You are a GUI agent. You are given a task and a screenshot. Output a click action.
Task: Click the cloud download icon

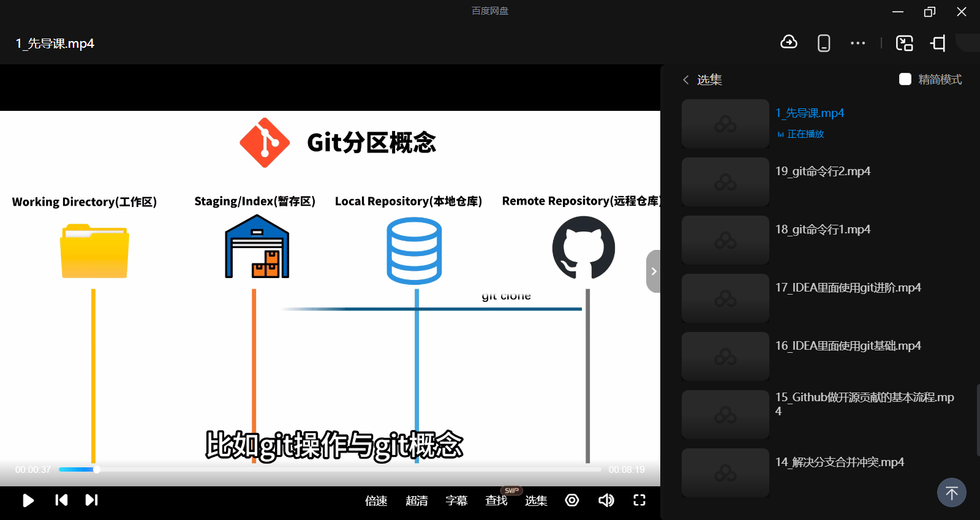(789, 42)
